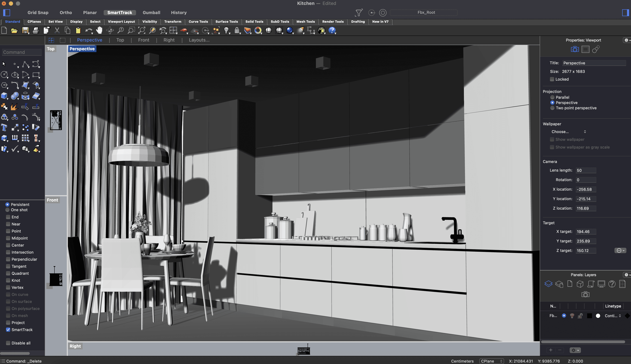Click the selection filter funnel icon
Screen dimensions: 631x364
click(x=359, y=12)
